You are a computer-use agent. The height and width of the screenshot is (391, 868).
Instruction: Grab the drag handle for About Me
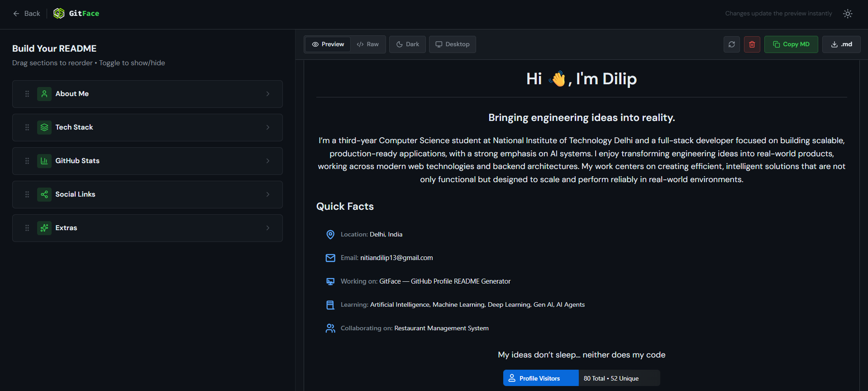click(x=27, y=94)
